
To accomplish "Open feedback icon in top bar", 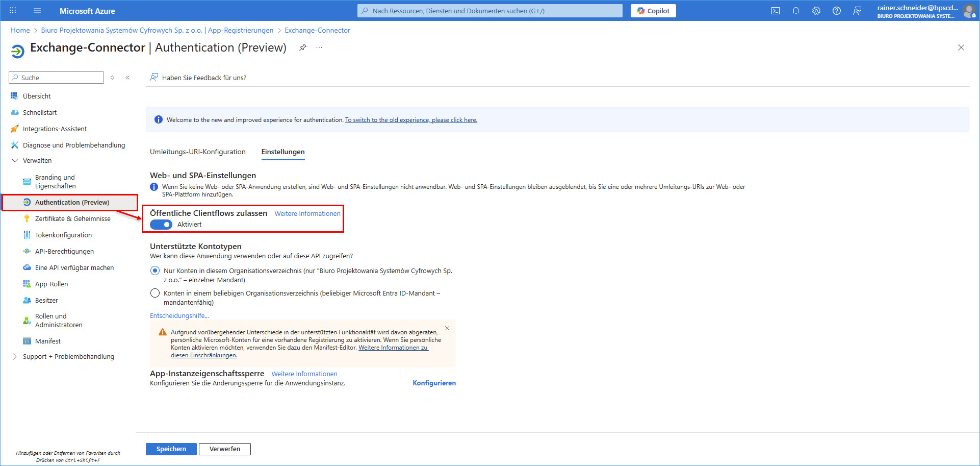I will [x=857, y=11].
